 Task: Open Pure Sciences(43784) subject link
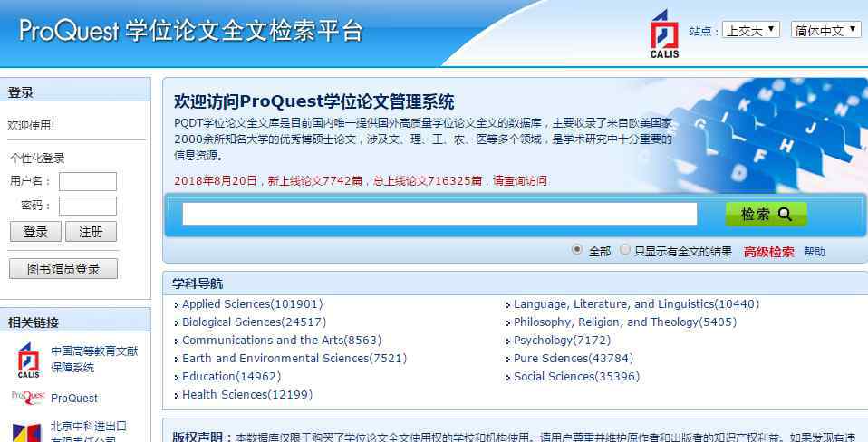pyautogui.click(x=574, y=359)
